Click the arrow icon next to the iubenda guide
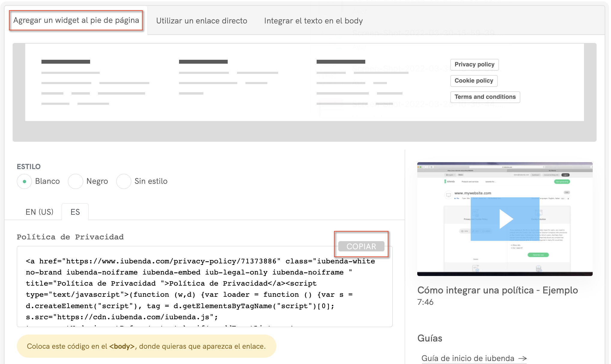This screenshot has height=364, width=611. point(523,358)
